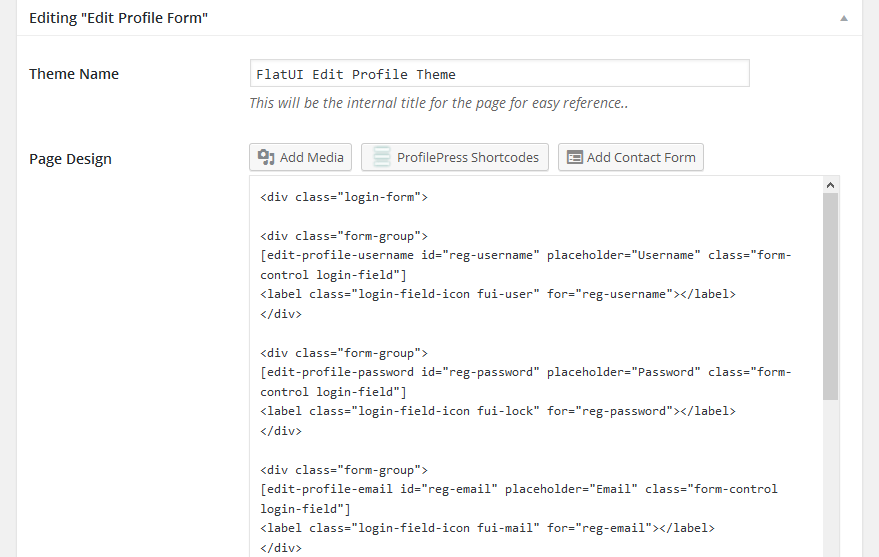This screenshot has height=557, width=879.
Task: Click the [edit-profile-email shortcode line
Action: pyautogui.click(x=519, y=489)
